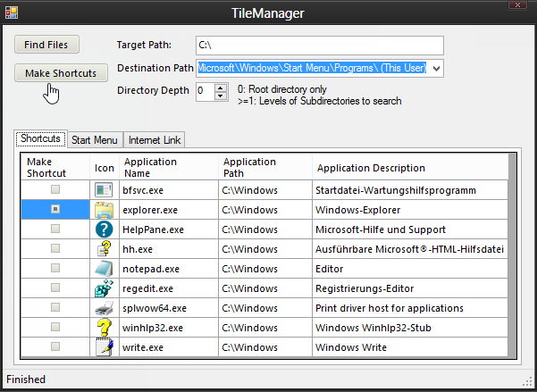
Task: Click the winhlp32.exe yellow question icon
Action: coord(105,328)
